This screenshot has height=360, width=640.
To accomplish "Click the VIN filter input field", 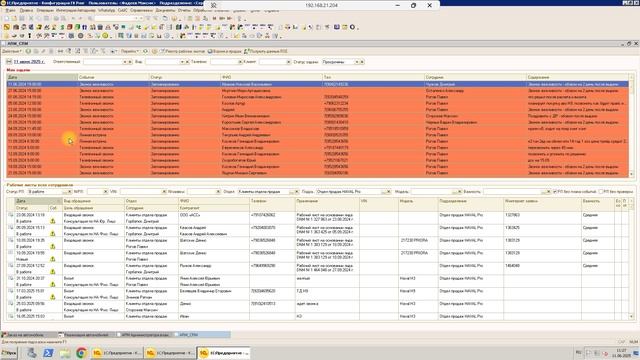I will [x=140, y=191].
